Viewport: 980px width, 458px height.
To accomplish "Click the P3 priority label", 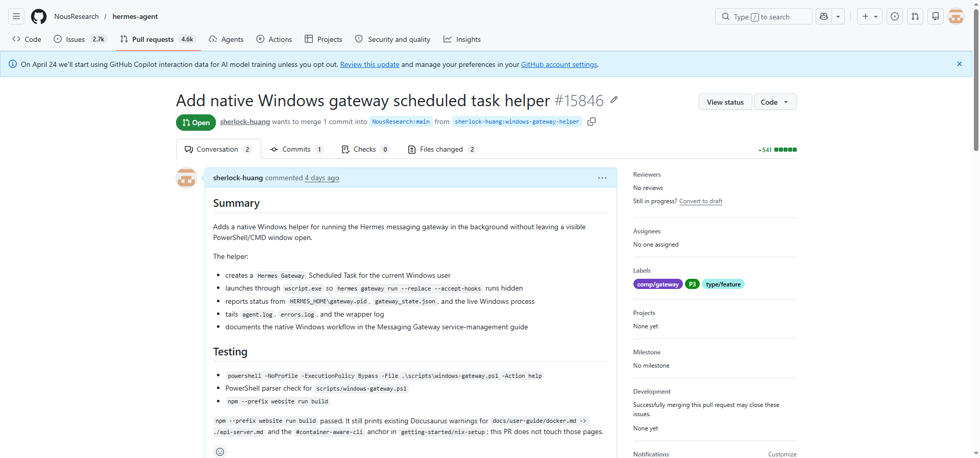I will click(x=692, y=284).
